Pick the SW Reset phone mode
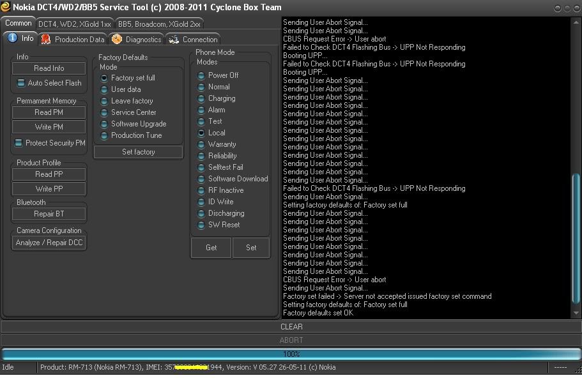 point(201,225)
